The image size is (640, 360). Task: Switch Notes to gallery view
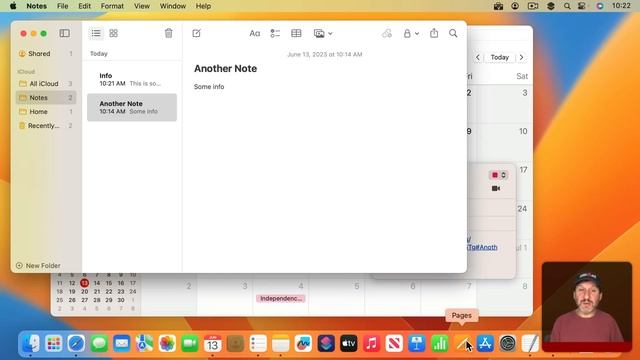tap(113, 33)
